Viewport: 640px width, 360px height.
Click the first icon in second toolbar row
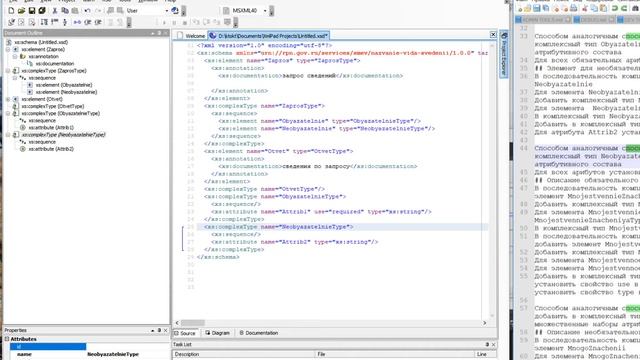pyautogui.click(x=11, y=22)
